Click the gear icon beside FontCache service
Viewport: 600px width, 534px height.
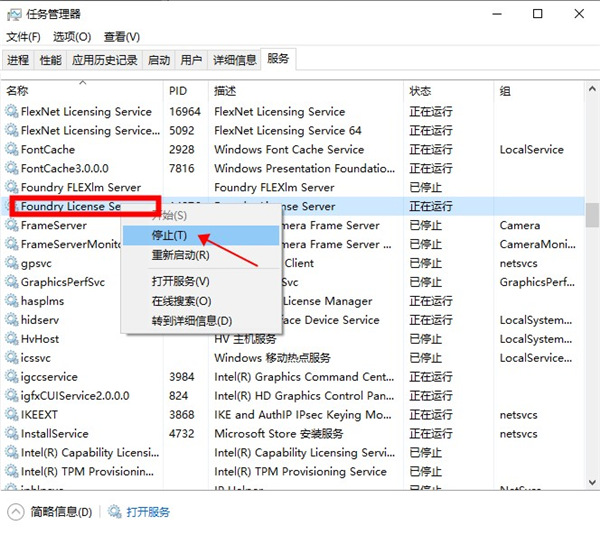tap(12, 150)
